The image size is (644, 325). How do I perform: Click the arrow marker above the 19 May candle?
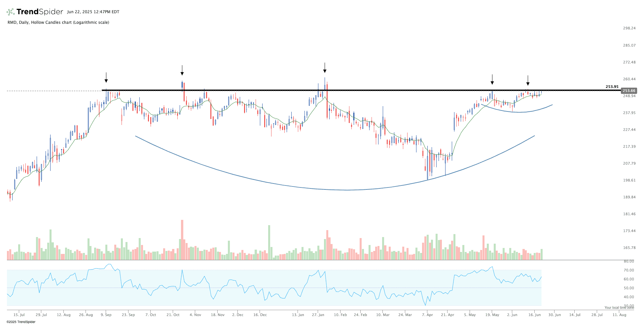coord(492,80)
